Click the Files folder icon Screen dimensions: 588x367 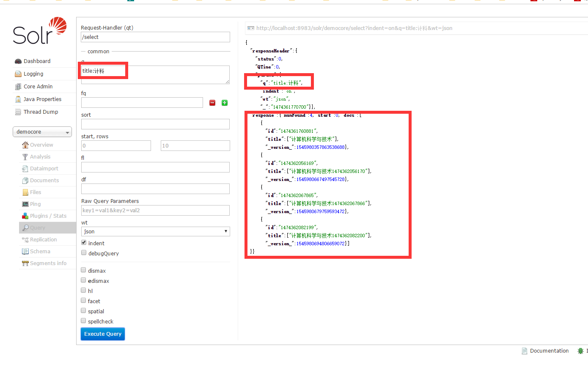point(25,192)
